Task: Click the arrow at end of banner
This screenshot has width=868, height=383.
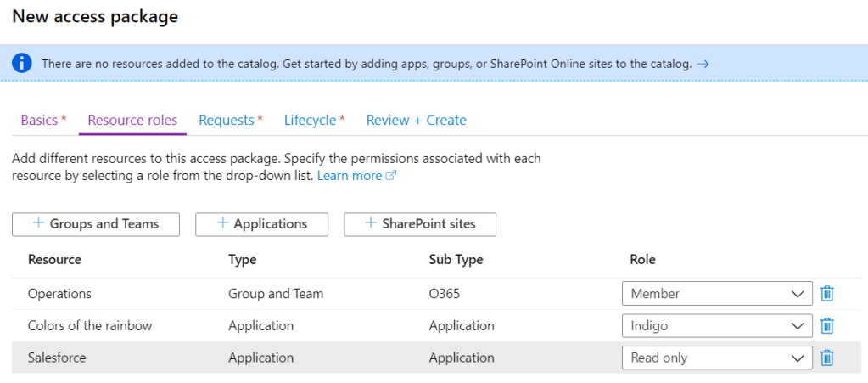Action: click(703, 64)
